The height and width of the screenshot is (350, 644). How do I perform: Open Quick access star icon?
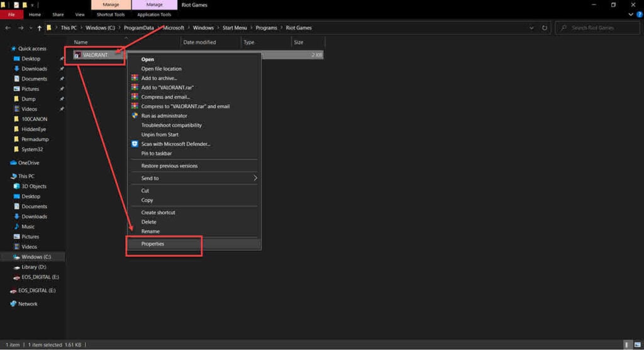(14, 48)
